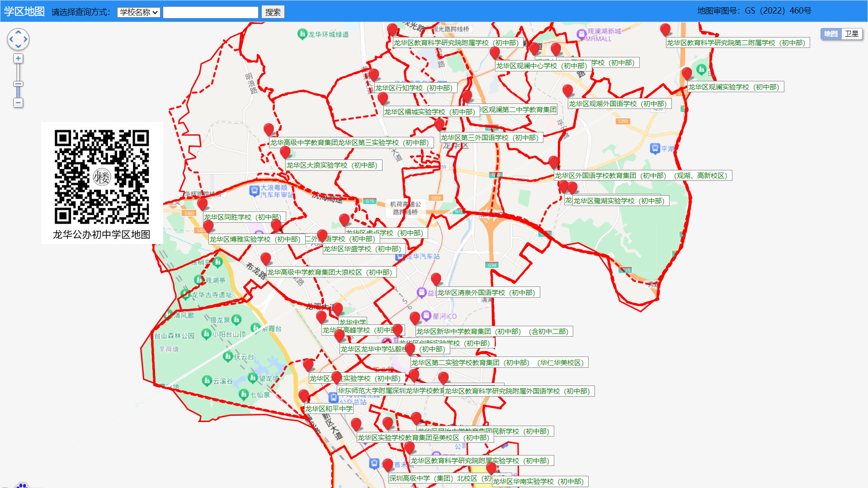868x488 pixels.
Task: Click the red pin above 龙华区大浪实验学校
Action: [x=285, y=152]
